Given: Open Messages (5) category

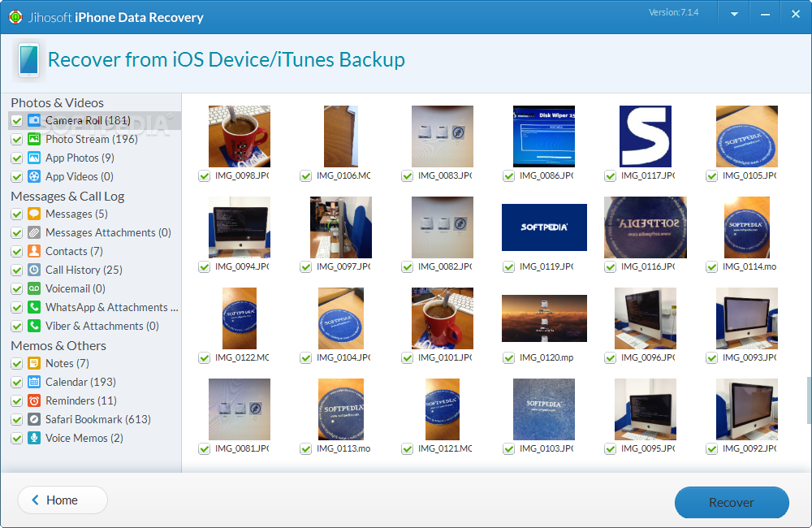Looking at the screenshot, I should 76,214.
